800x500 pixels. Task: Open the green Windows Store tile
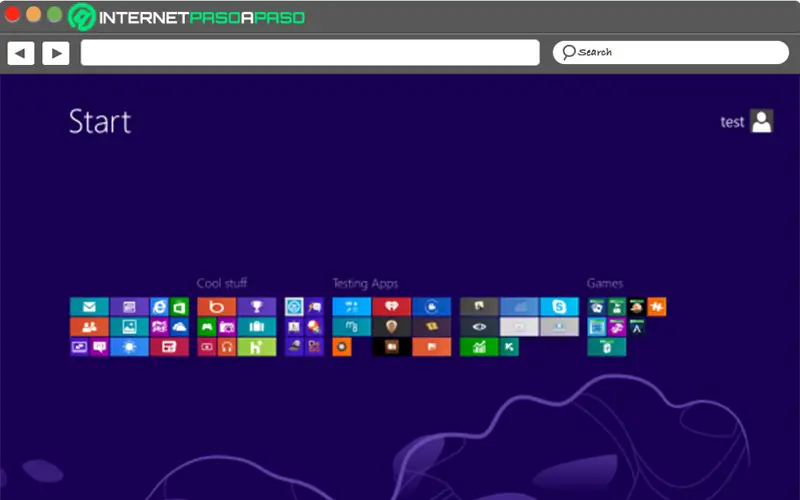coord(179,307)
